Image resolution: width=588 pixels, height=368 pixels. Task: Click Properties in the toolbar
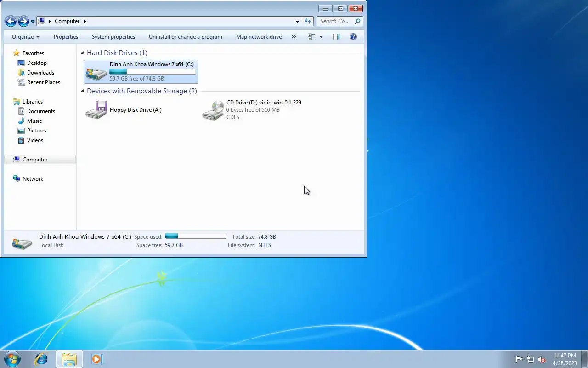coord(66,37)
